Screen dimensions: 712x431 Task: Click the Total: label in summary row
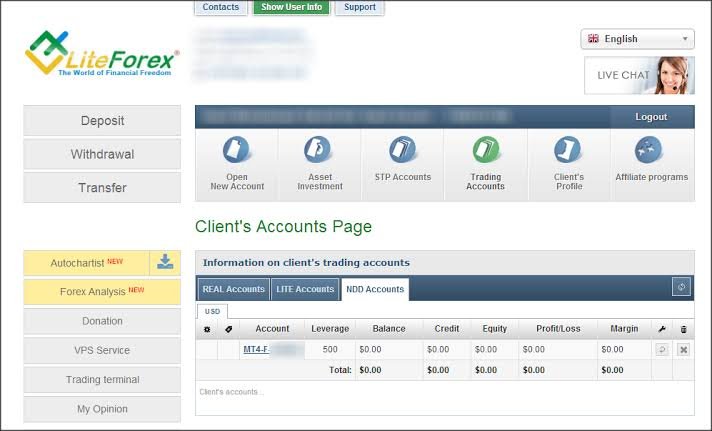pyautogui.click(x=340, y=370)
